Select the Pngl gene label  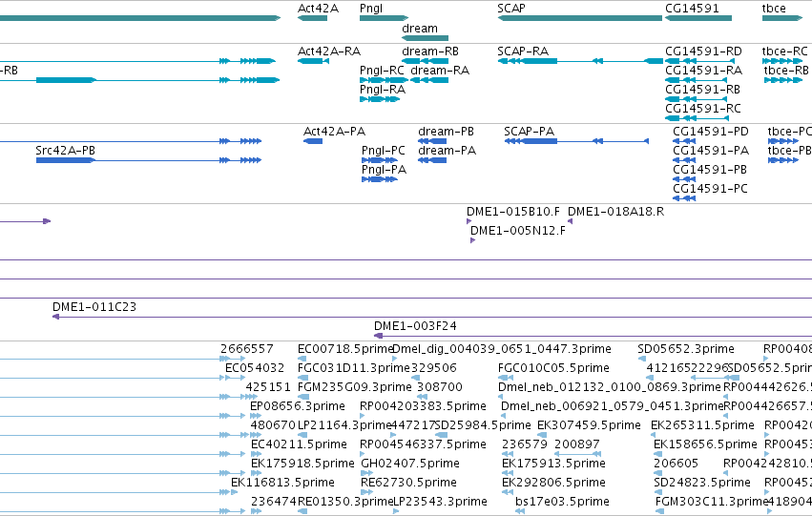371,9
